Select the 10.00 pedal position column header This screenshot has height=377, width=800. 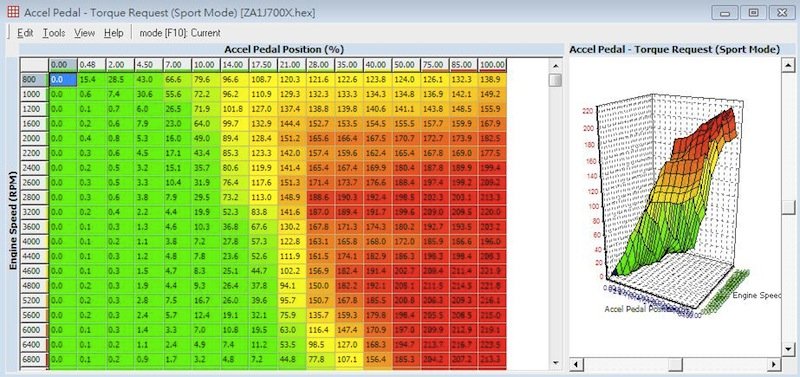206,65
